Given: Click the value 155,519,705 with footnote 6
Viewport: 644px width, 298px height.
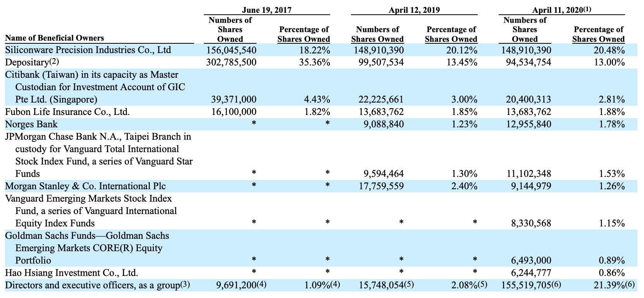Looking at the screenshot, I should click(531, 285).
